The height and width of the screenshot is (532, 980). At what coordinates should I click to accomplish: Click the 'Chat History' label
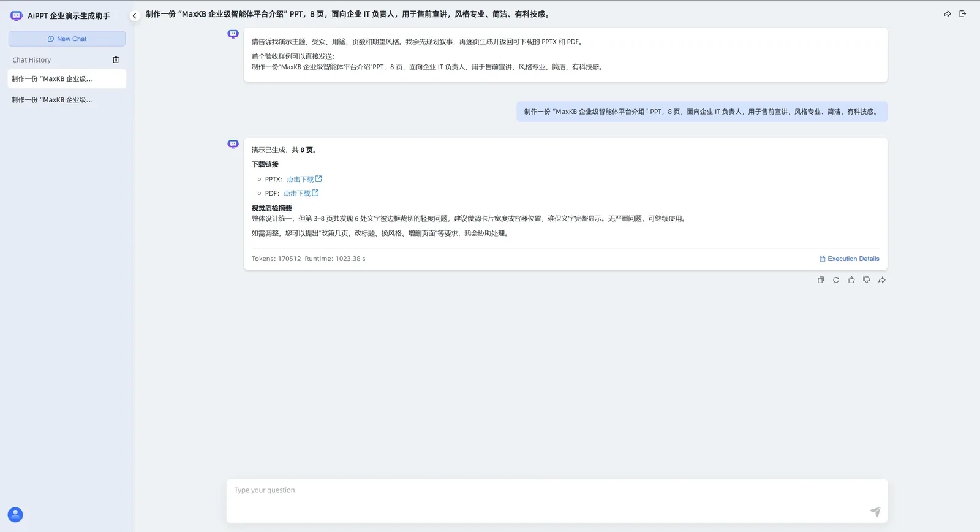tap(32, 60)
